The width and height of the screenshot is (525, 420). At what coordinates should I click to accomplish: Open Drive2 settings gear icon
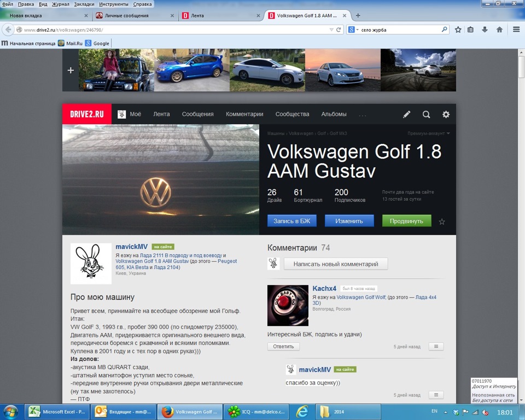pos(446,114)
